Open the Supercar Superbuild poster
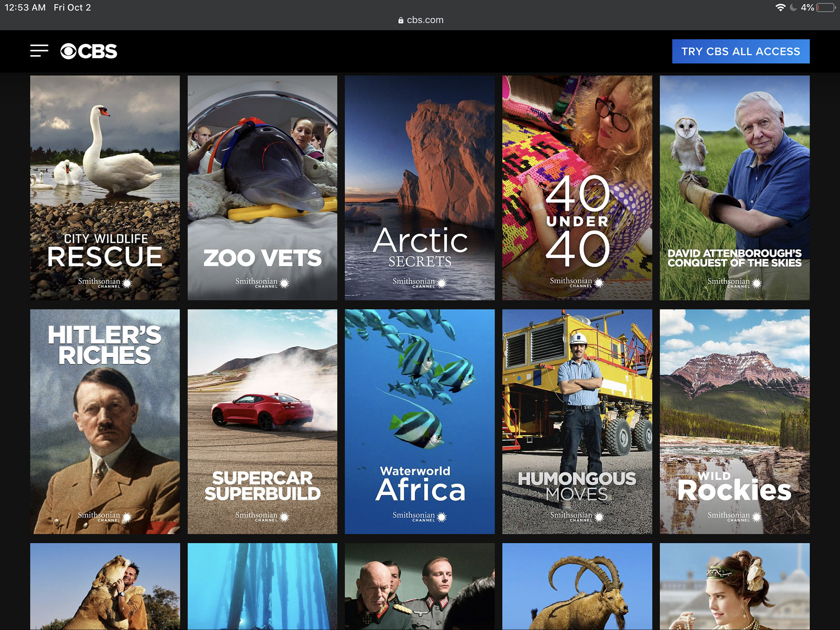Screen dimensions: 840x630 point(262,421)
